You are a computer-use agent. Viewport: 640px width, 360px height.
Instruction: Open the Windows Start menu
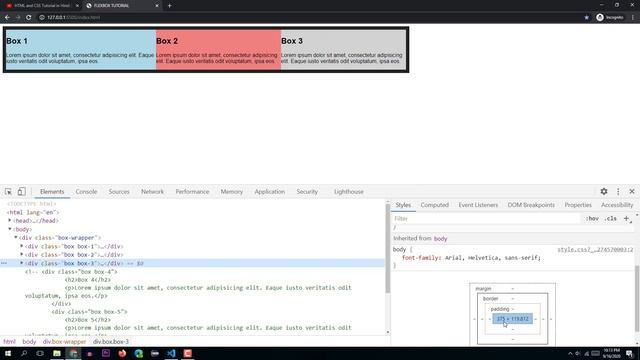point(8,353)
